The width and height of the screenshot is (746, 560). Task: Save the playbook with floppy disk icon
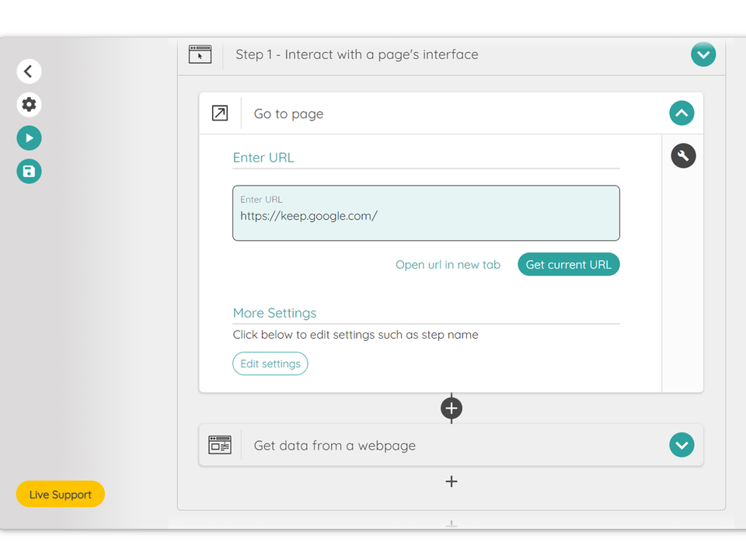coord(29,171)
